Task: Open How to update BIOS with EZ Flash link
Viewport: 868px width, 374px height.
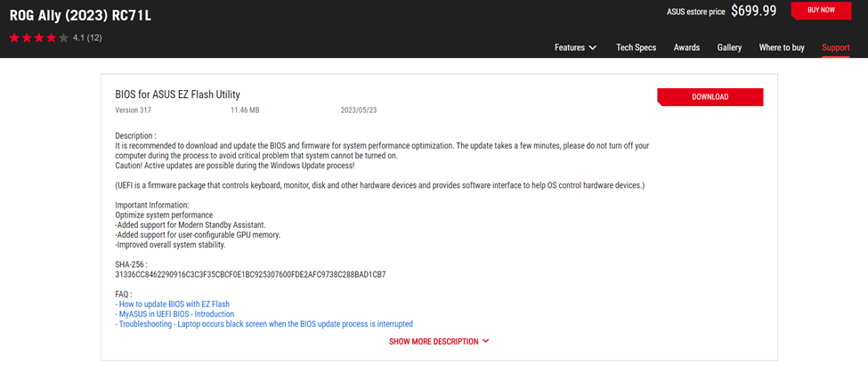Action: [172, 304]
